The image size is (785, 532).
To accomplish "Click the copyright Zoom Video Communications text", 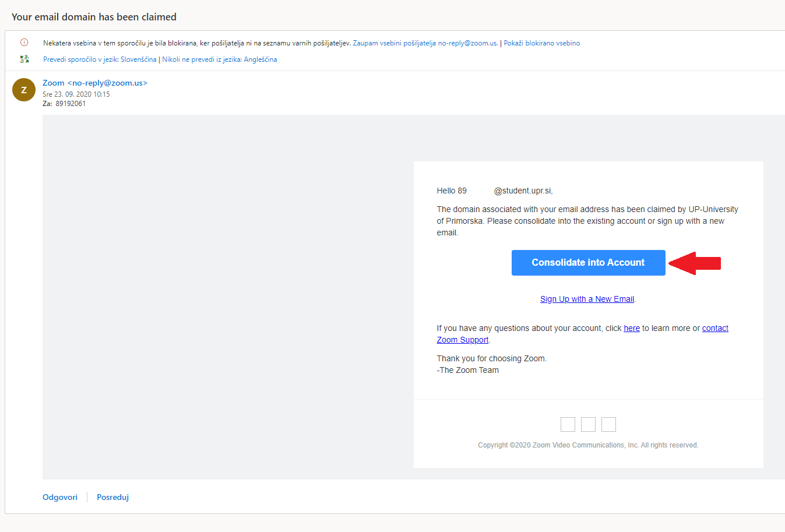I will 588,445.
